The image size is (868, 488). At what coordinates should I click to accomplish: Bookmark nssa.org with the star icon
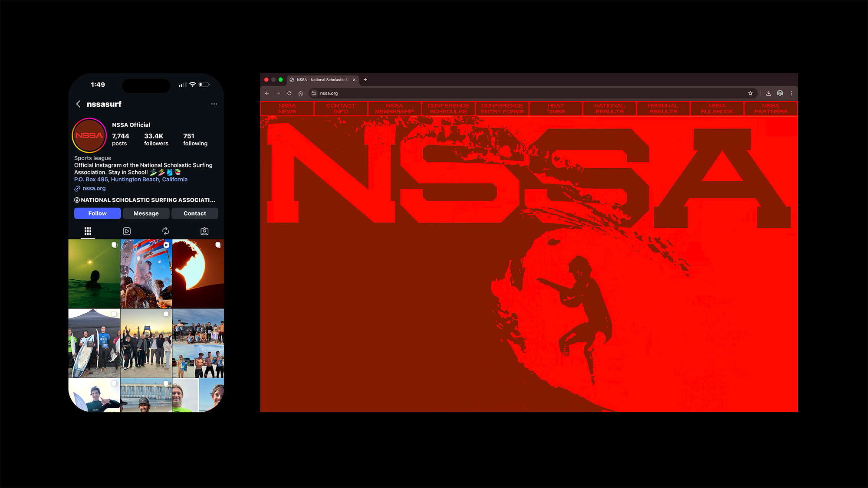[x=750, y=93]
